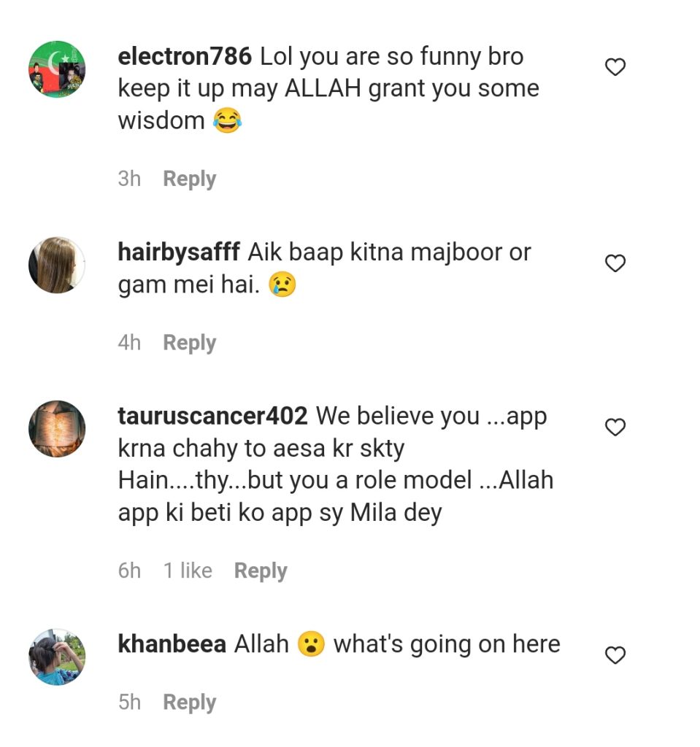Reply to khanbeea's comment

(189, 703)
